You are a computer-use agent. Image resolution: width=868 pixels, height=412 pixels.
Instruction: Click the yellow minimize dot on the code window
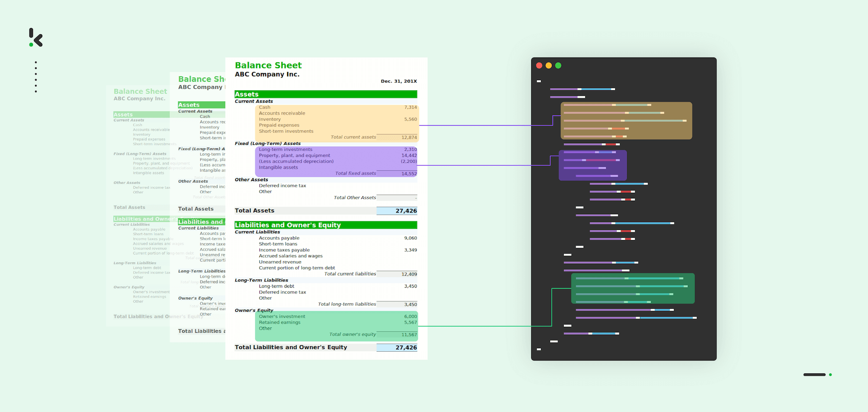pyautogui.click(x=549, y=65)
